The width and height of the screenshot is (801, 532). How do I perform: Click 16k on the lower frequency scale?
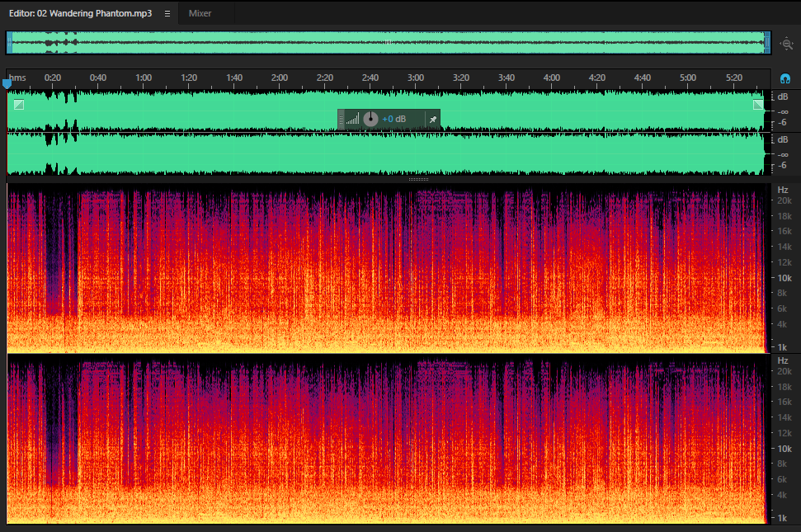point(785,402)
